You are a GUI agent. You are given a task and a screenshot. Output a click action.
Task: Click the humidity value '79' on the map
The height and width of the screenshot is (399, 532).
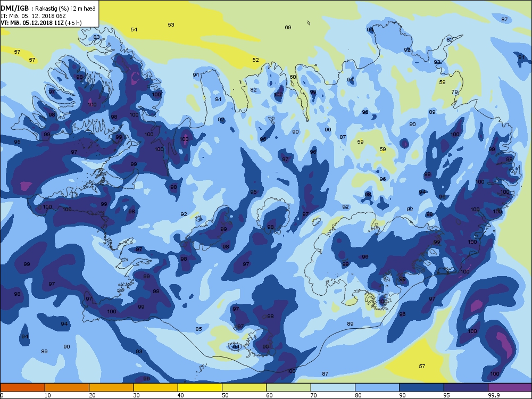click(x=455, y=92)
